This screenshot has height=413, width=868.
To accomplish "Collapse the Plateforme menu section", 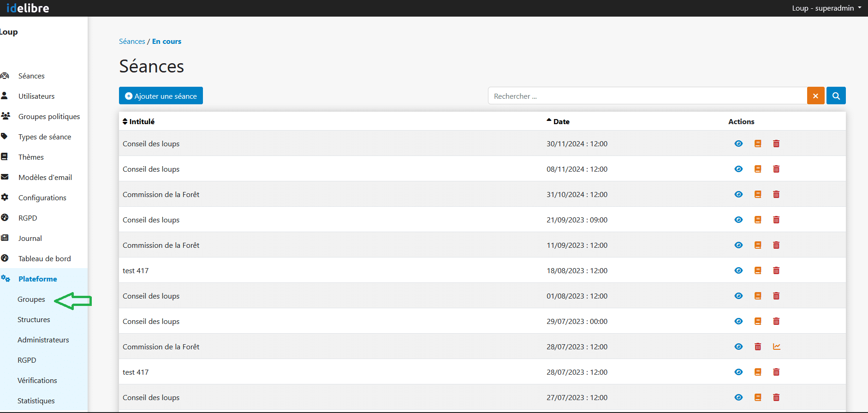I will tap(38, 279).
